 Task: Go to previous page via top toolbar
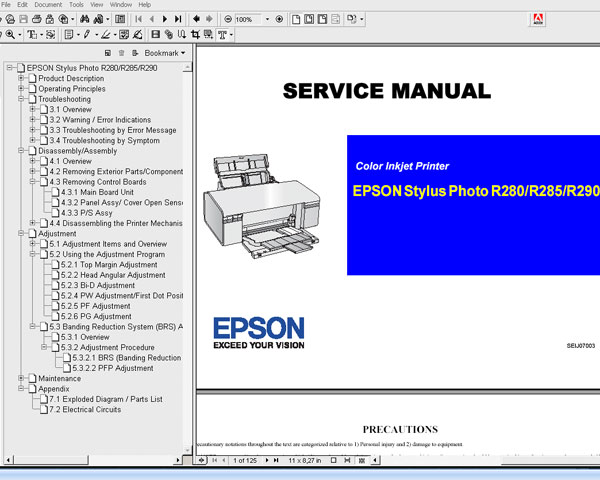152,19
